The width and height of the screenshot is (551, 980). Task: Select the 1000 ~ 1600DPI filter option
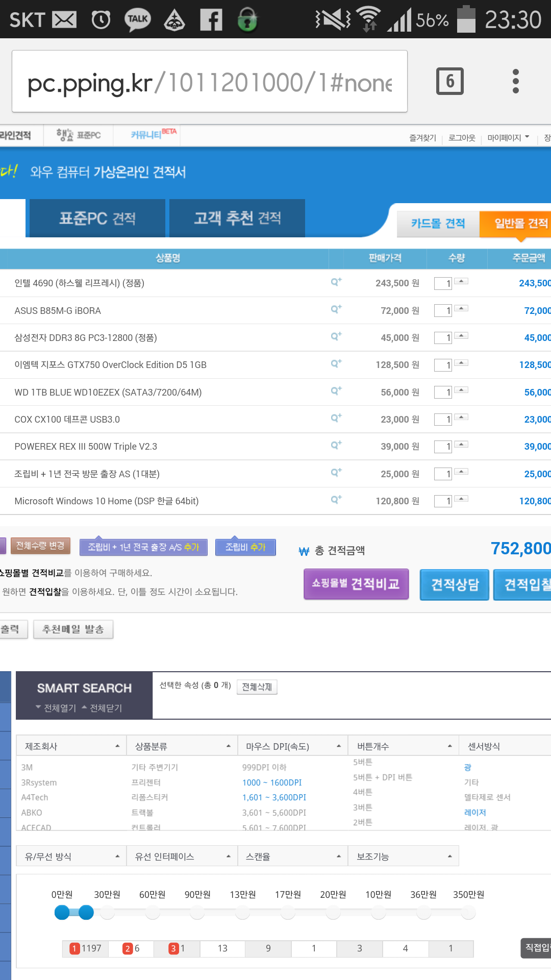(271, 782)
